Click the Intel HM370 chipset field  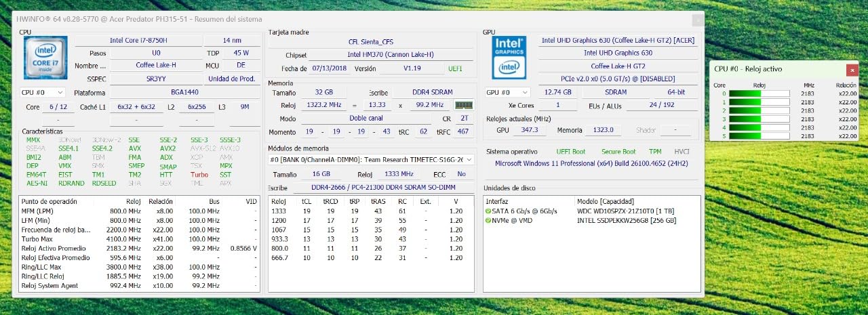click(391, 55)
